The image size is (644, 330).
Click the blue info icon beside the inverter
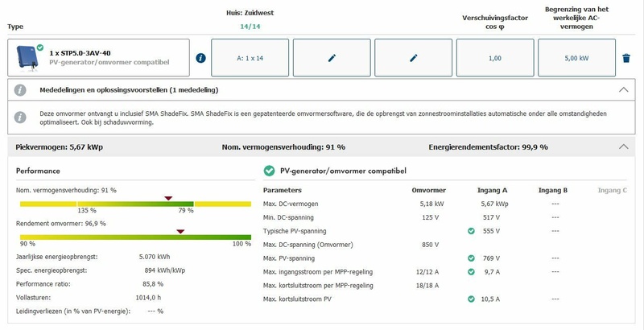(x=201, y=58)
